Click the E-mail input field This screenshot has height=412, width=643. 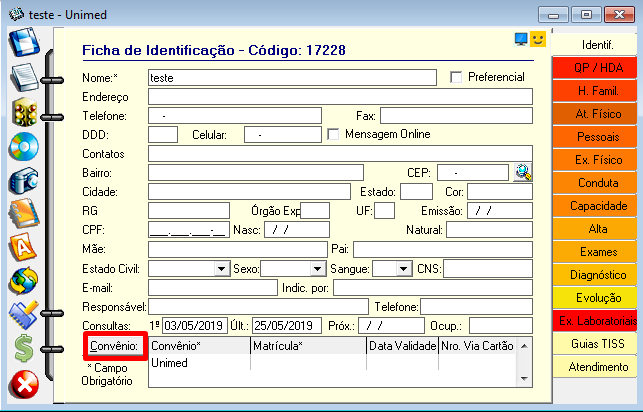[213, 288]
